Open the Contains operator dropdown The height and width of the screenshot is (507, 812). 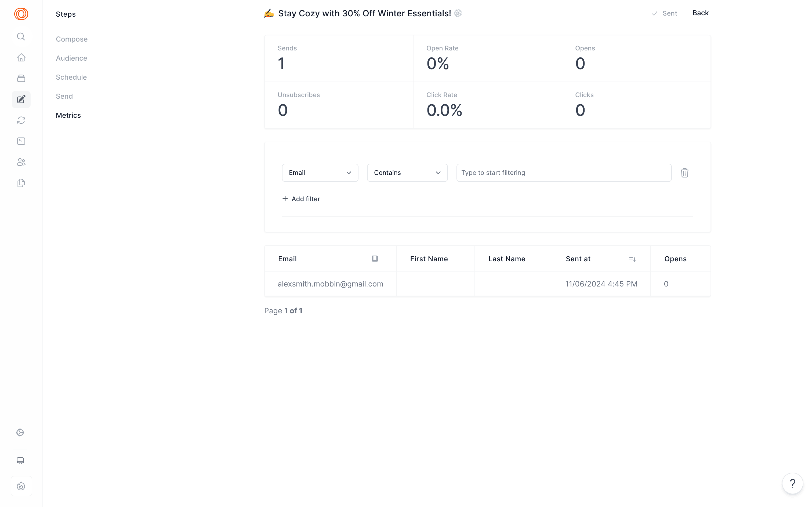(407, 173)
